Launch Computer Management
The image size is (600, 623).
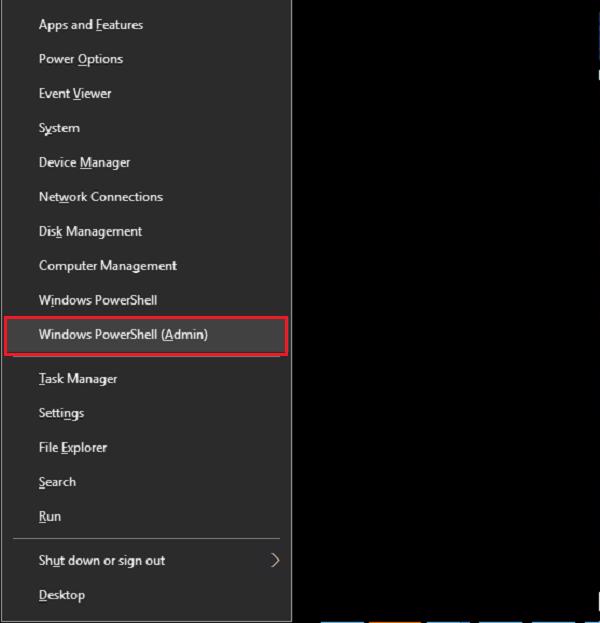[146, 266]
